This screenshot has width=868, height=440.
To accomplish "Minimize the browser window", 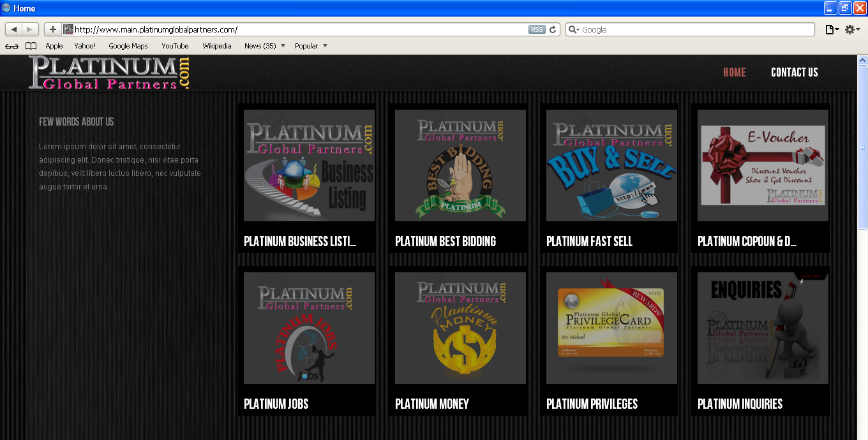I will [830, 8].
